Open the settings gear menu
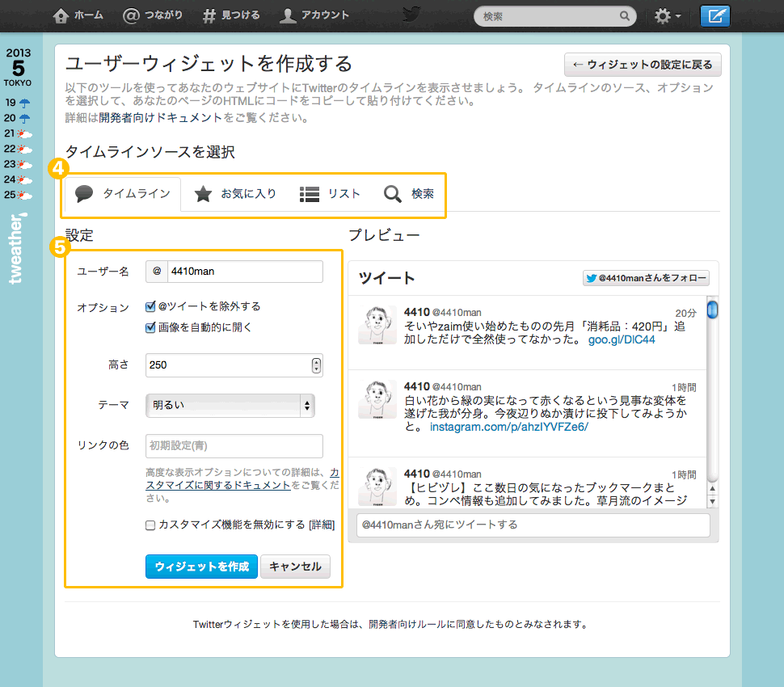Viewport: 784px width, 687px height. click(667, 16)
